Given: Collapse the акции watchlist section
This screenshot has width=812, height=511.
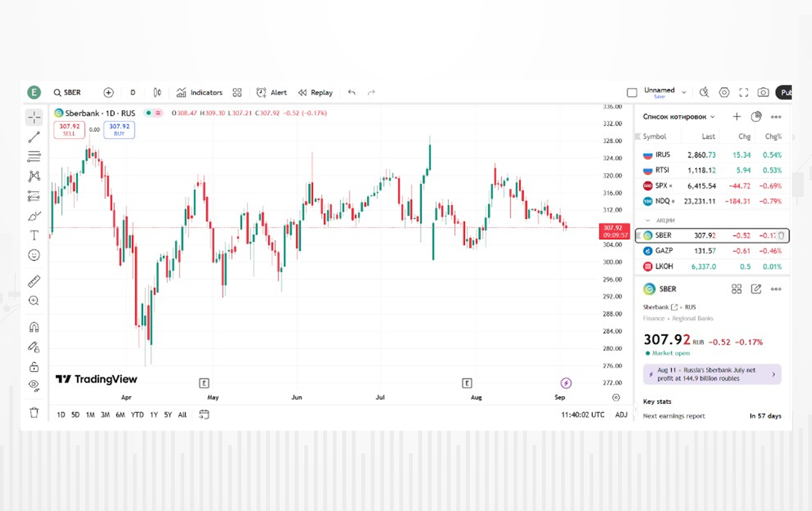Looking at the screenshot, I should click(x=648, y=221).
